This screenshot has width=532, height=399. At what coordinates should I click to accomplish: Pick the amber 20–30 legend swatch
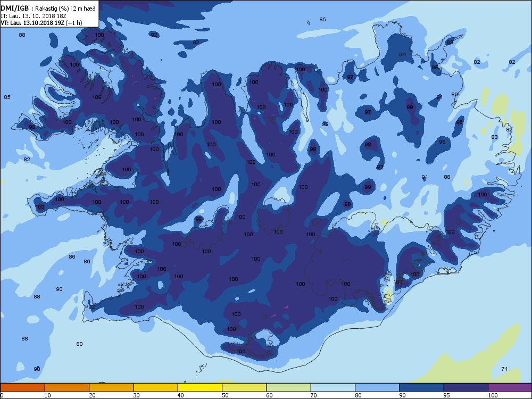(x=111, y=387)
